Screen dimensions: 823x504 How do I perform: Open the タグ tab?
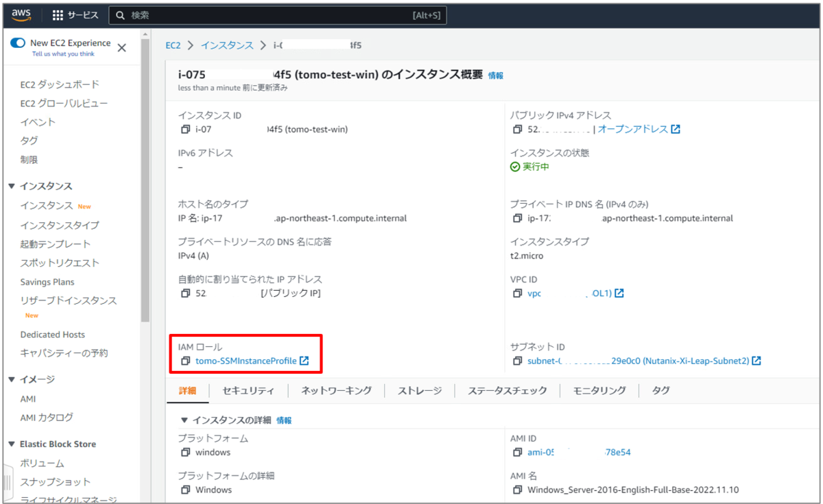pos(661,390)
